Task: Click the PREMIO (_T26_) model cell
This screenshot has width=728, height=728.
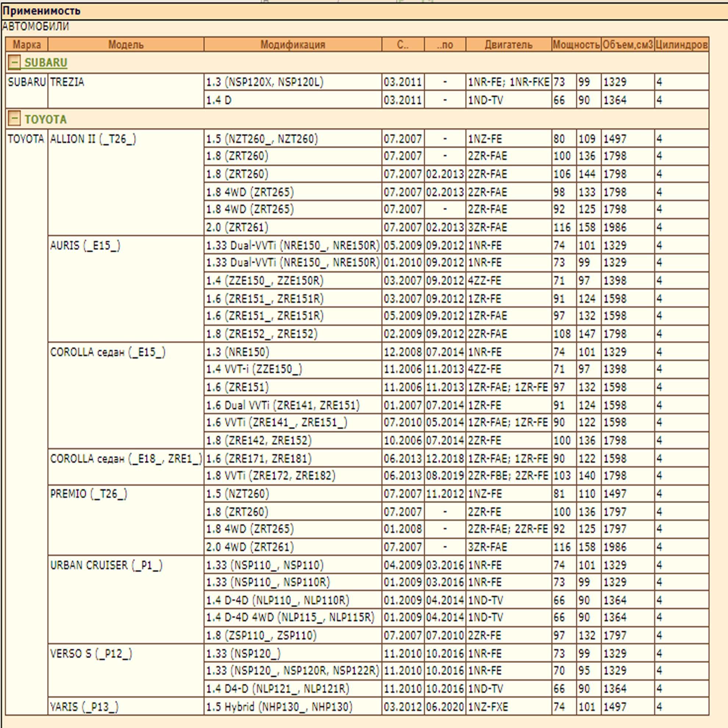Action: click(89, 494)
